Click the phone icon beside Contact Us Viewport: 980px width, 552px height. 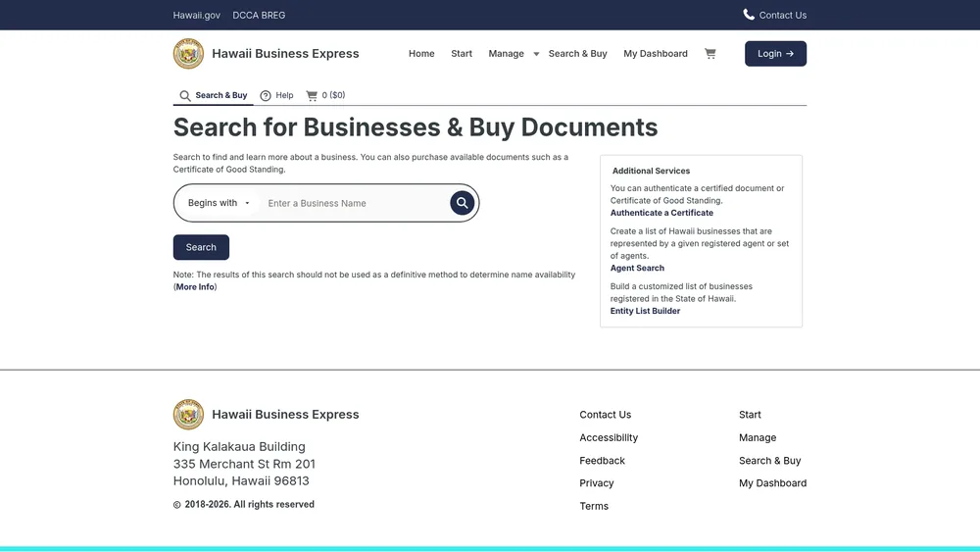click(x=748, y=15)
